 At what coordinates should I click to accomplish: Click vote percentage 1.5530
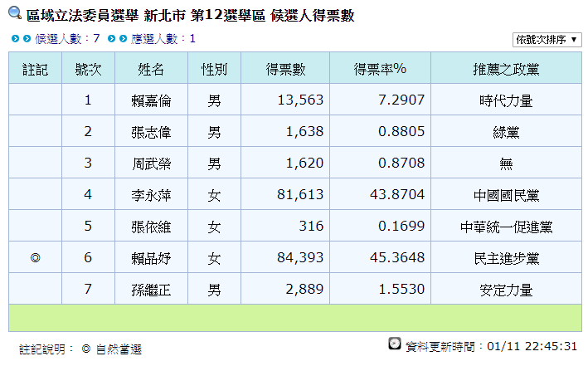click(401, 290)
